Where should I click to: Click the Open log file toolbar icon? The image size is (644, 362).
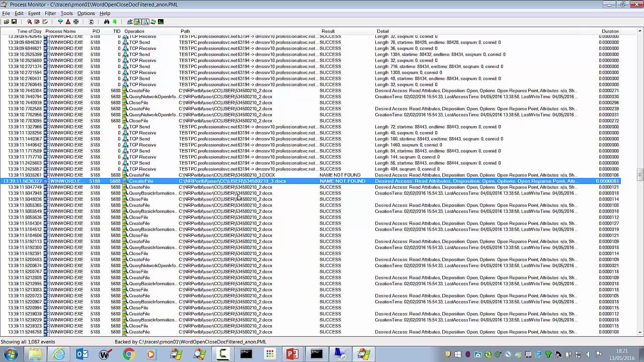(x=6, y=22)
